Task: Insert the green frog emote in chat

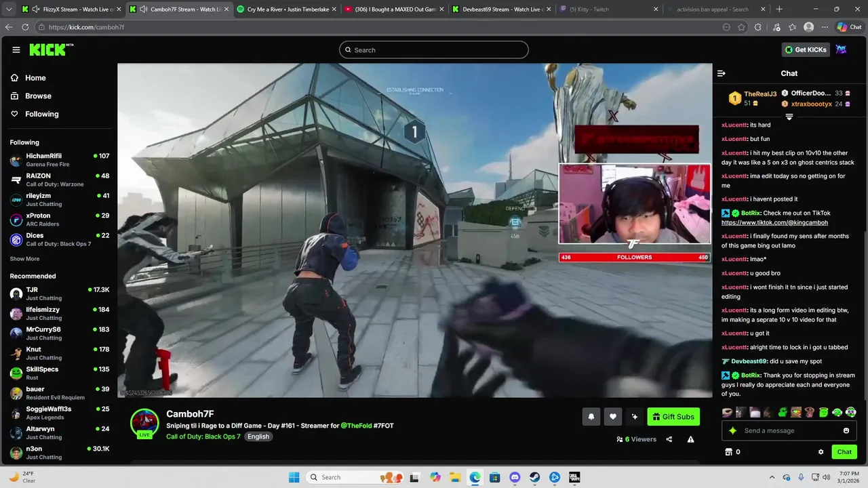Action: tap(782, 412)
